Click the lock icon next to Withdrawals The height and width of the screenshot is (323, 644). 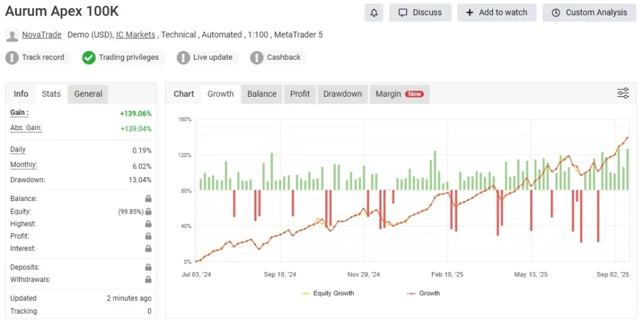(x=148, y=280)
